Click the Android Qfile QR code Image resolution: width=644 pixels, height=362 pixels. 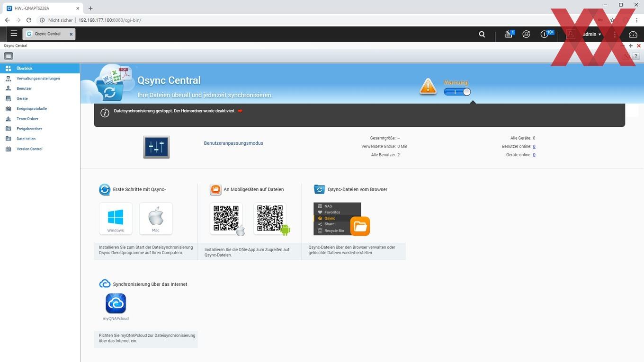point(271,219)
